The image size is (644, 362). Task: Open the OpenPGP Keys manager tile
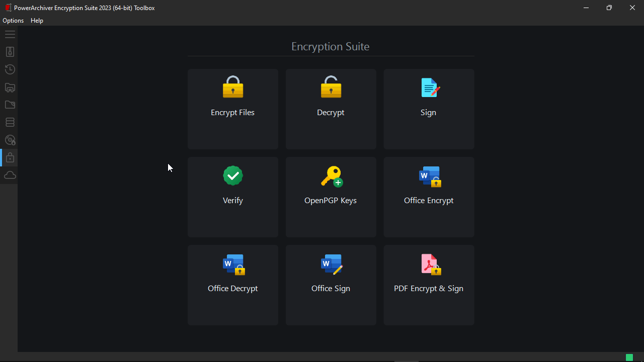331,197
